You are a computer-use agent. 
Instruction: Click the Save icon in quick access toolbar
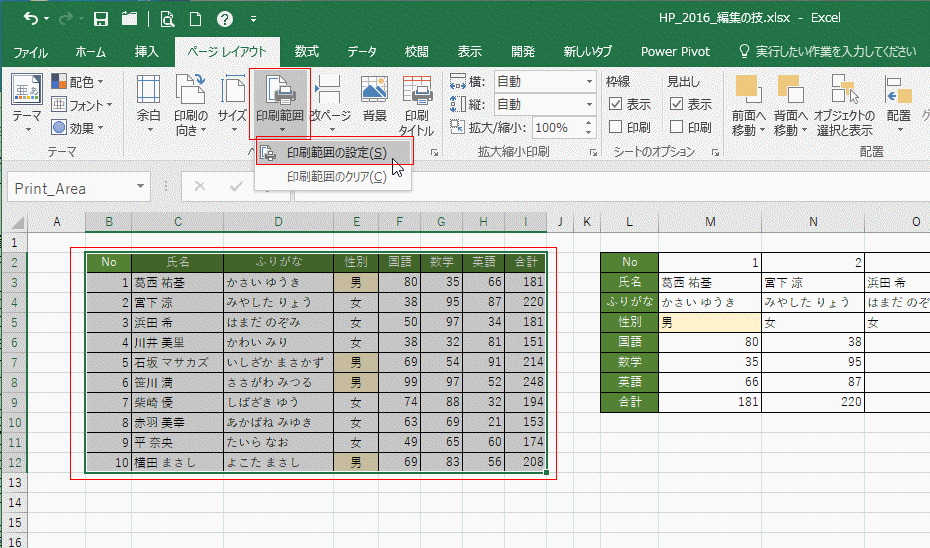pyautogui.click(x=101, y=19)
